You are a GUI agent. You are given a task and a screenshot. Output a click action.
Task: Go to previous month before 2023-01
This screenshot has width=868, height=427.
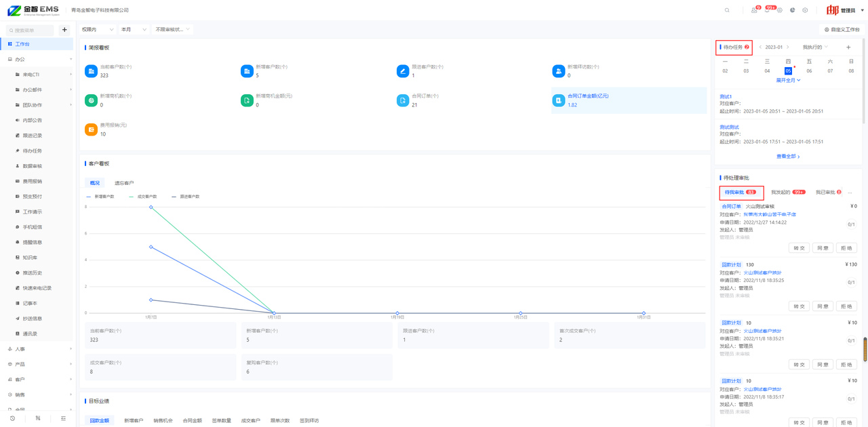point(760,47)
